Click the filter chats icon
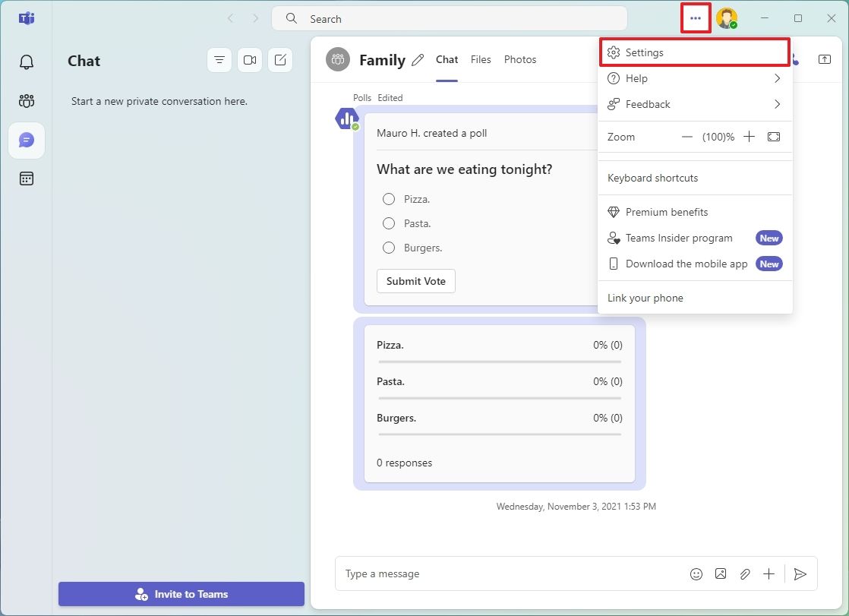 tap(219, 59)
